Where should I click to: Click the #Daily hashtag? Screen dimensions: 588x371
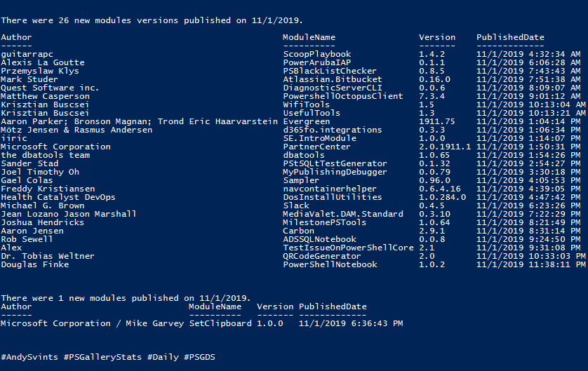163,357
